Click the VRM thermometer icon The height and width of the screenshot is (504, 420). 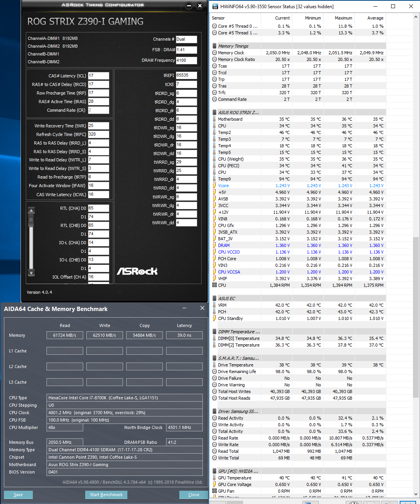[214, 305]
